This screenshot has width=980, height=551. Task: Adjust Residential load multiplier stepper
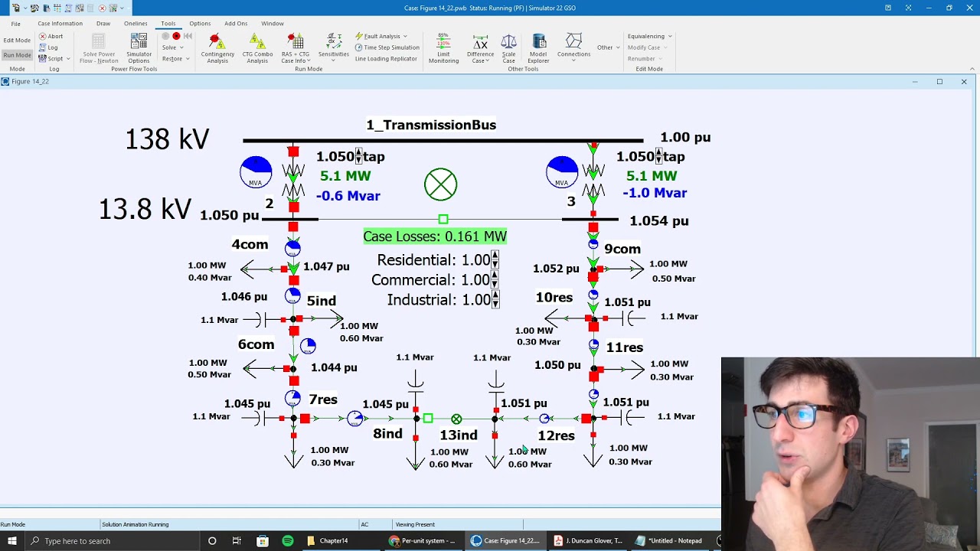[495, 260]
